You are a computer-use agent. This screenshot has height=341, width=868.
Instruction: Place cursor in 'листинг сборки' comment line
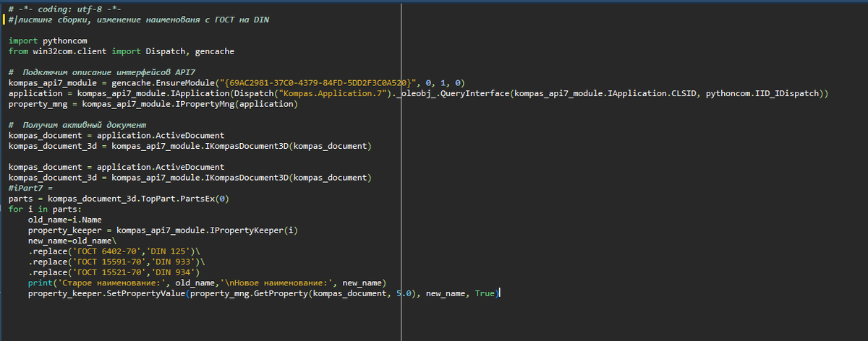139,20
